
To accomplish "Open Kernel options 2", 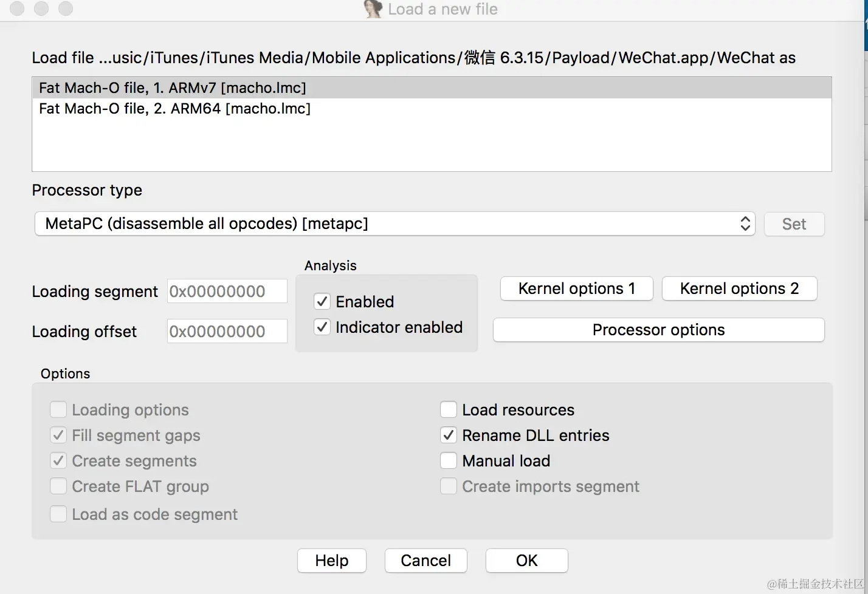I will (x=739, y=288).
